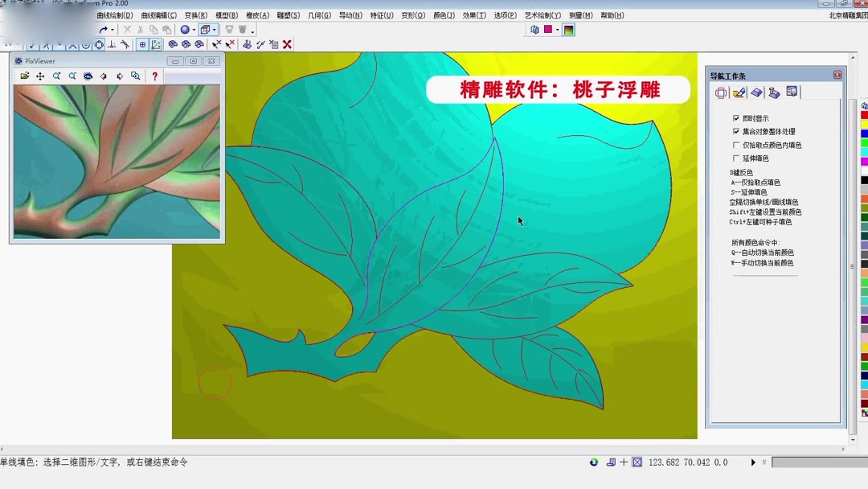868x489 pixels.
Task: Activate the scissors cut tool on the toolbar
Action: pos(141,30)
